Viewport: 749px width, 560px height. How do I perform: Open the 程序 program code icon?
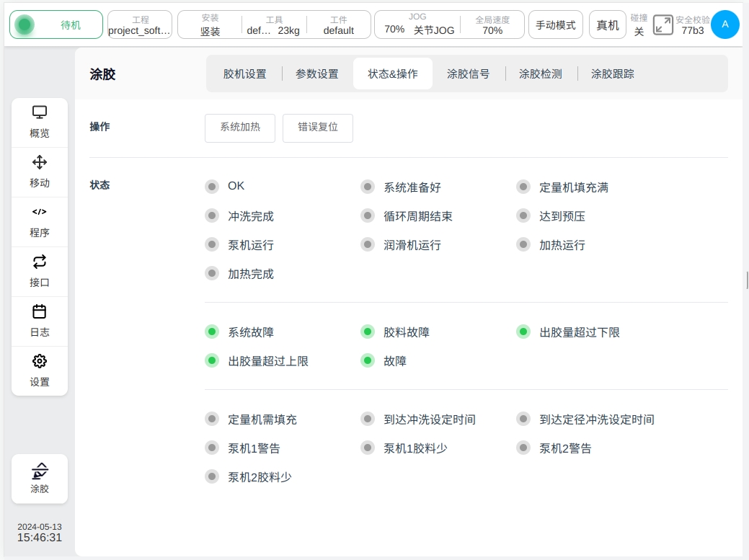pyautogui.click(x=40, y=213)
